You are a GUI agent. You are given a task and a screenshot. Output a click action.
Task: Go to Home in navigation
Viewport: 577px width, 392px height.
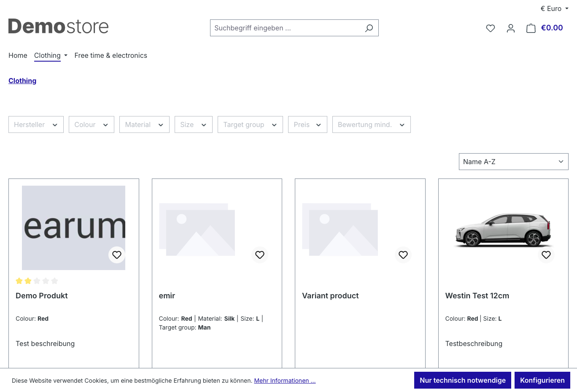pos(18,55)
